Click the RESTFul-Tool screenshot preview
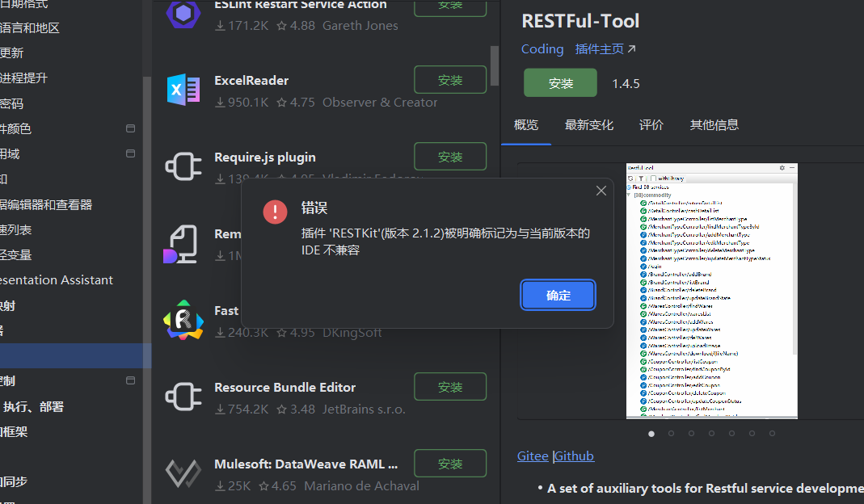This screenshot has height=504, width=864. coord(712,291)
